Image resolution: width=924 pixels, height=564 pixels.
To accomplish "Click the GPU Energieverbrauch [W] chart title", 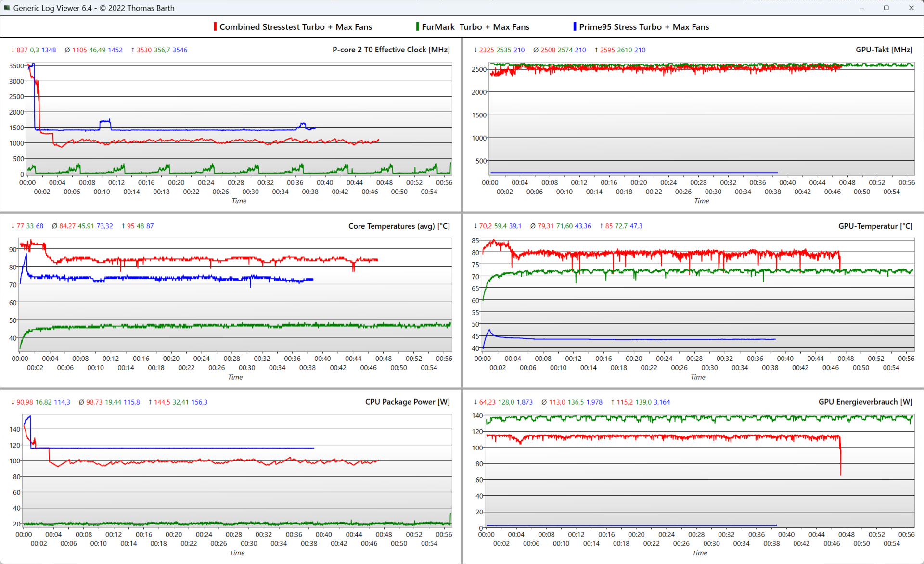I will [865, 402].
